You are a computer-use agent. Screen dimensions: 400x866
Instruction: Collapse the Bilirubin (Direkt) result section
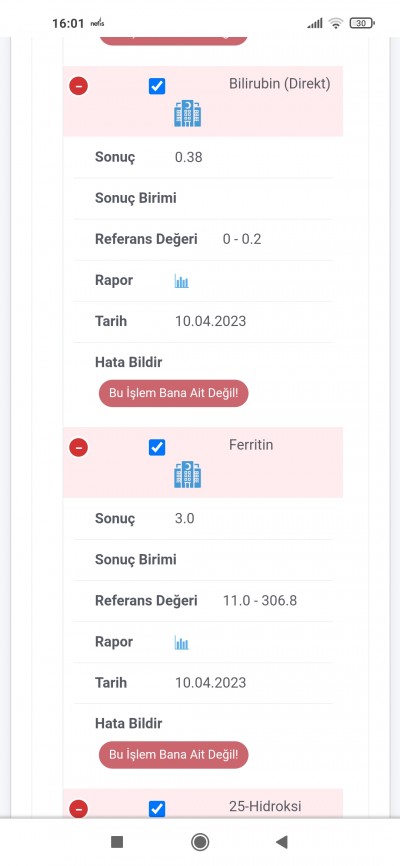point(78,86)
